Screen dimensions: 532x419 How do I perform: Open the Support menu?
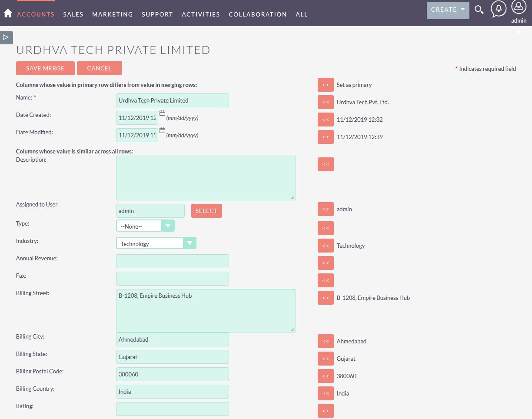(x=157, y=14)
